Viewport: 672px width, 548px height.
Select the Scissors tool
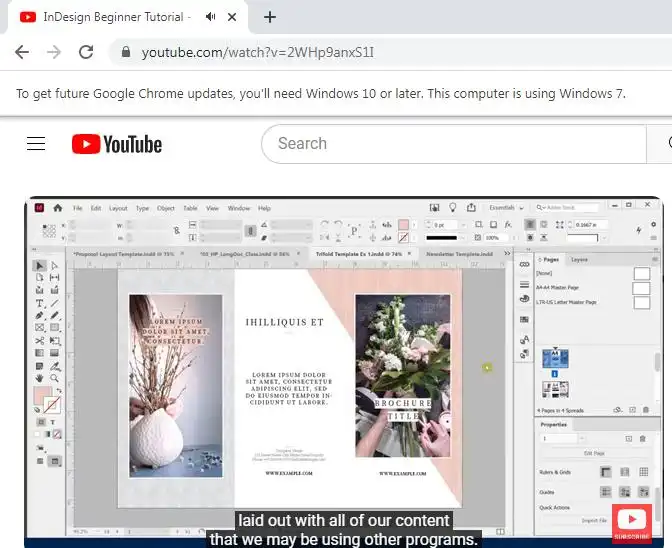coord(39,341)
